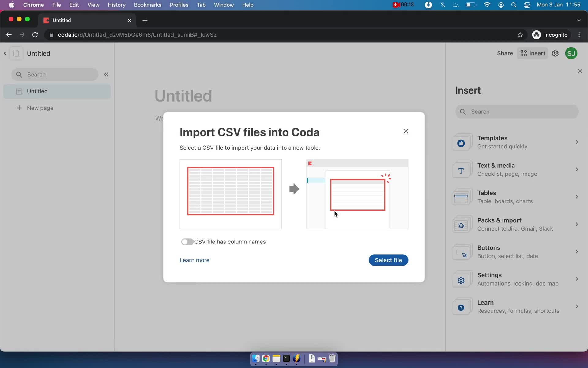Click the Settings category gear icon
Image resolution: width=588 pixels, height=368 pixels.
(x=461, y=280)
